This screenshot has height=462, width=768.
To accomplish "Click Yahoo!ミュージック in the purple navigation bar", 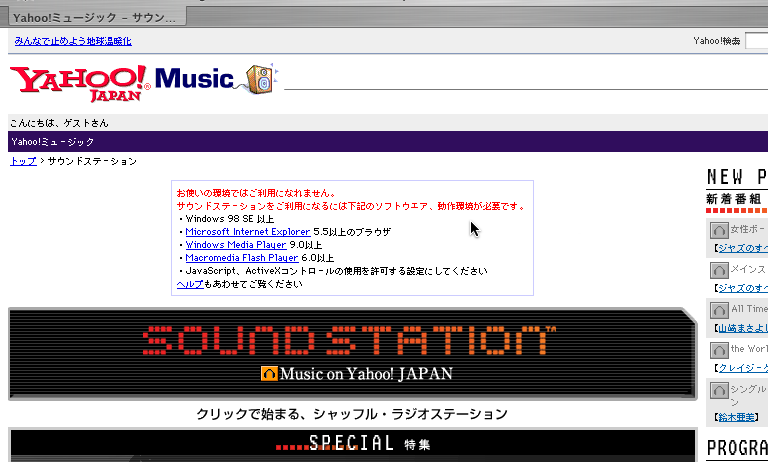I will point(53,142).
